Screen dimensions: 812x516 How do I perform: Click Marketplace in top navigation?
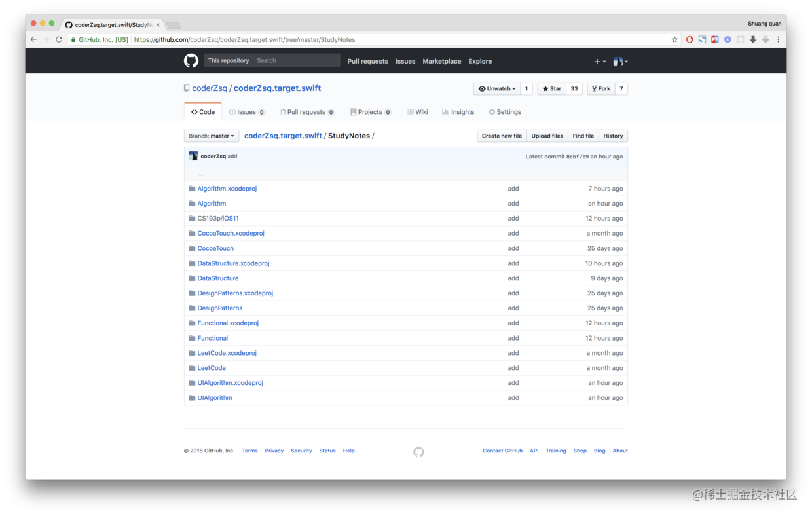[442, 62]
